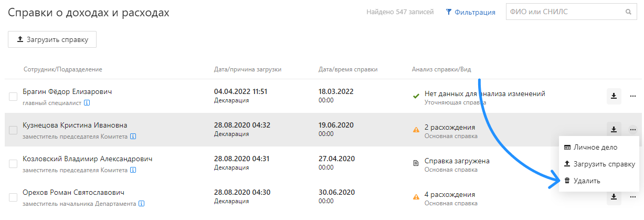Tick checkbox for Кузнецова Кристина Ивановна
Image resolution: width=644 pixels, height=220 pixels.
[13, 130]
